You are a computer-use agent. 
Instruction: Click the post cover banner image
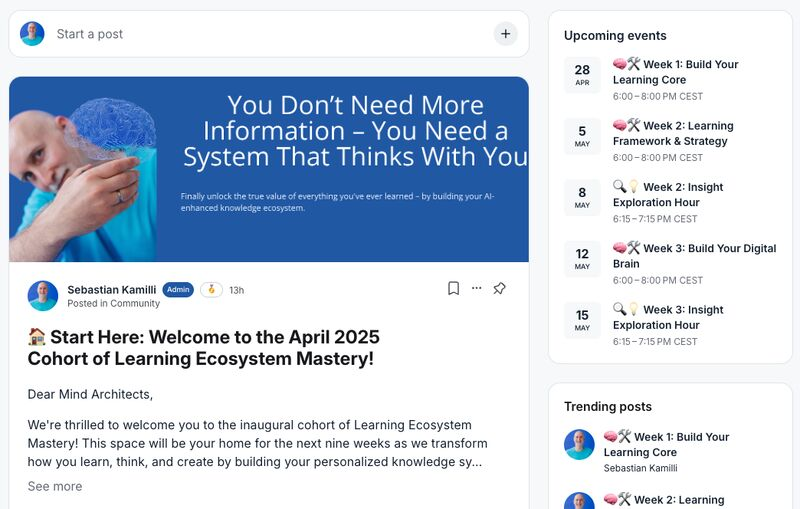tap(269, 169)
